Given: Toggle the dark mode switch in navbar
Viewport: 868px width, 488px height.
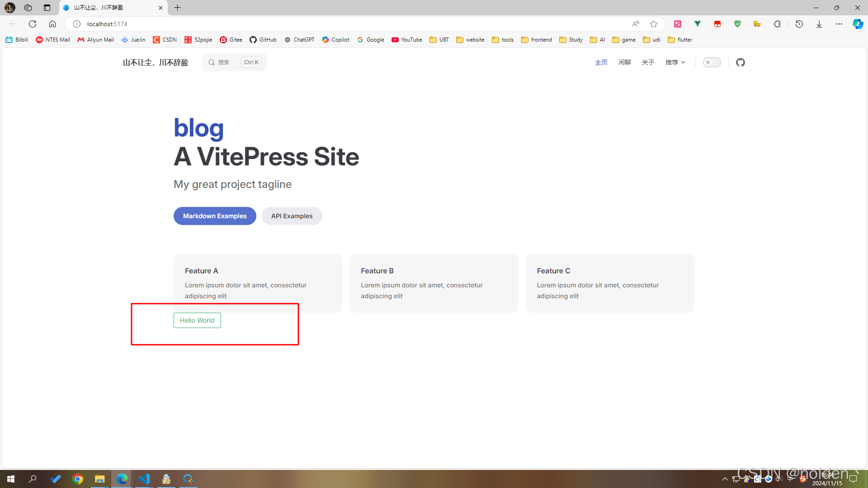Looking at the screenshot, I should (x=712, y=62).
